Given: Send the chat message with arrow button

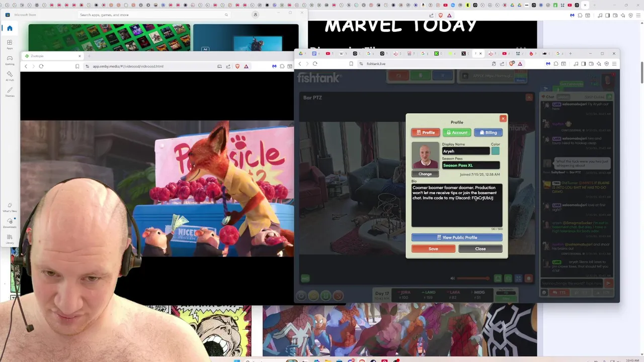Looking at the screenshot, I should pos(608,284).
